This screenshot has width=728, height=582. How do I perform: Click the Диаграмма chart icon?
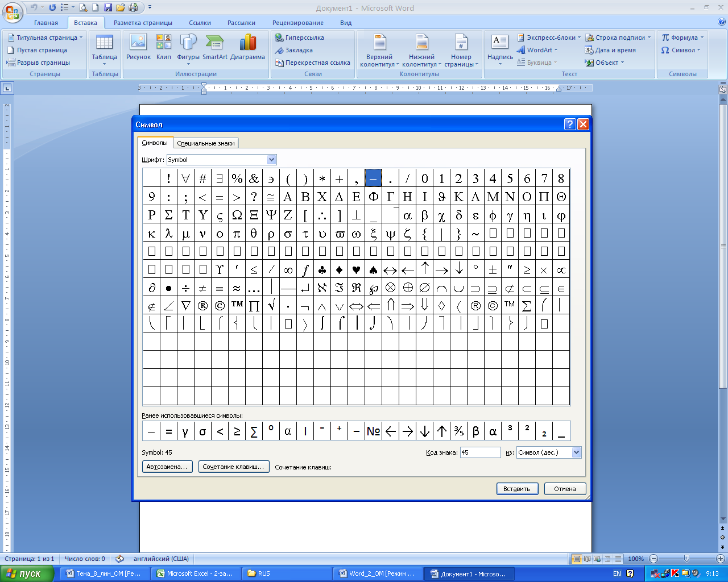click(x=247, y=48)
